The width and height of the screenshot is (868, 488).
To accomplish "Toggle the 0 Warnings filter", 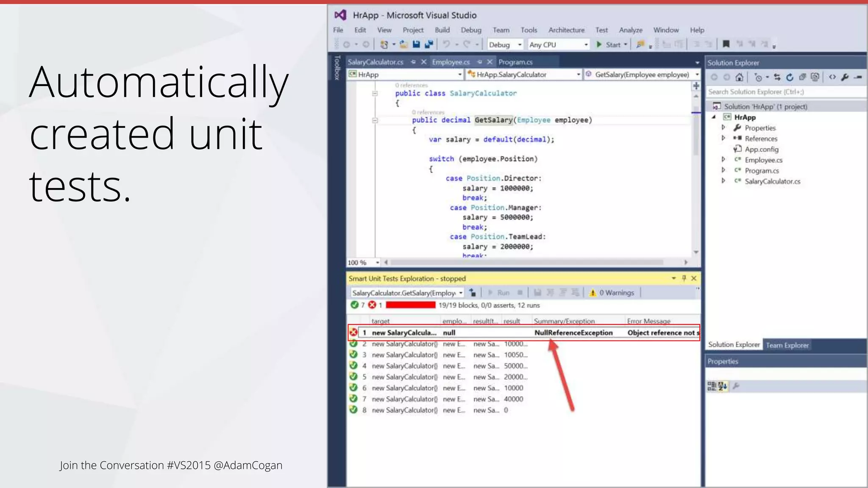I will pyautogui.click(x=612, y=293).
